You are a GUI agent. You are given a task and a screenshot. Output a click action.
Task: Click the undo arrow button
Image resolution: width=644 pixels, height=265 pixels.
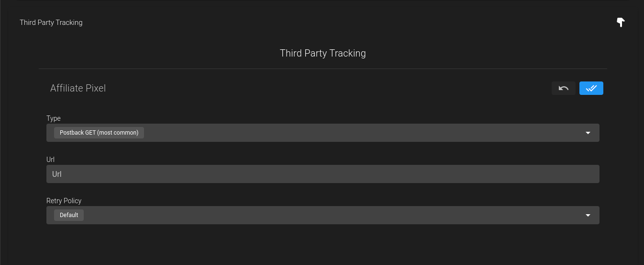[x=564, y=88]
